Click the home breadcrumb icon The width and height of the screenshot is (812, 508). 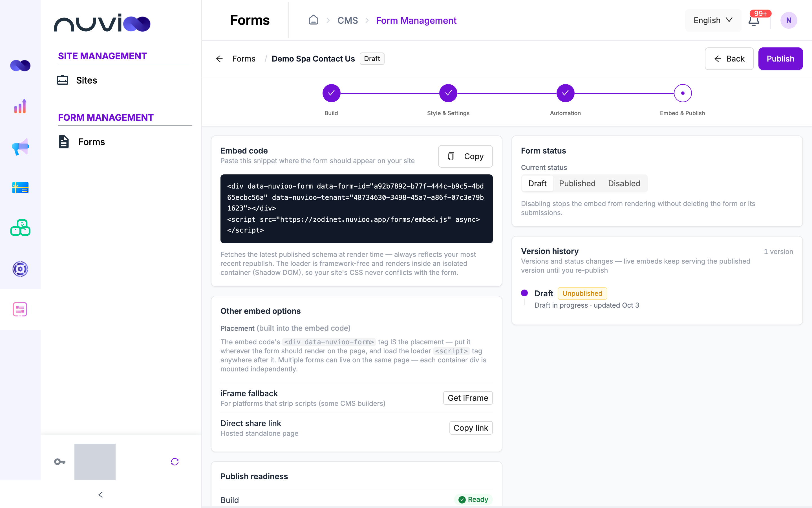(314, 20)
